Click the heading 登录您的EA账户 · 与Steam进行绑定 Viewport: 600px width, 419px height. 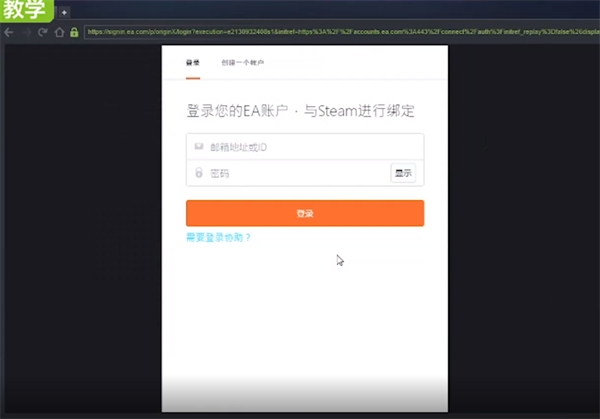[300, 111]
